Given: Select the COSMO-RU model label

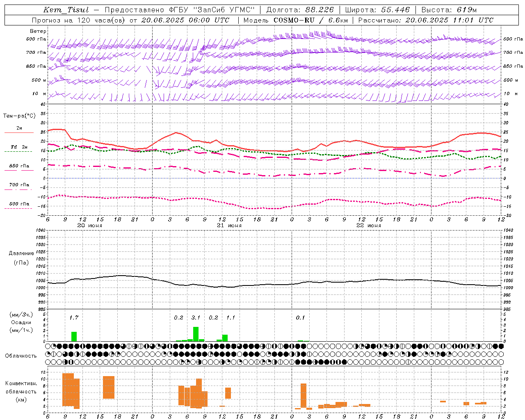Looking at the screenshot, I should (x=294, y=20).
